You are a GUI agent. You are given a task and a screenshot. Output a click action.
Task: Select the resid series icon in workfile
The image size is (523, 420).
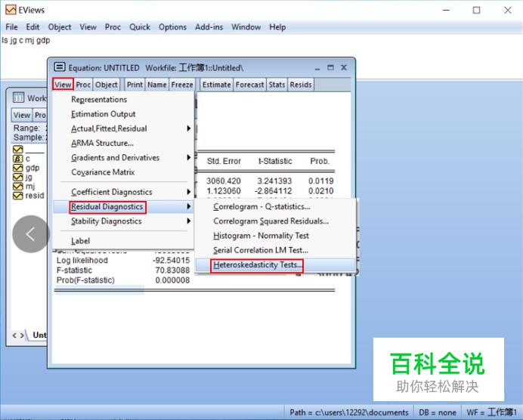(x=17, y=196)
